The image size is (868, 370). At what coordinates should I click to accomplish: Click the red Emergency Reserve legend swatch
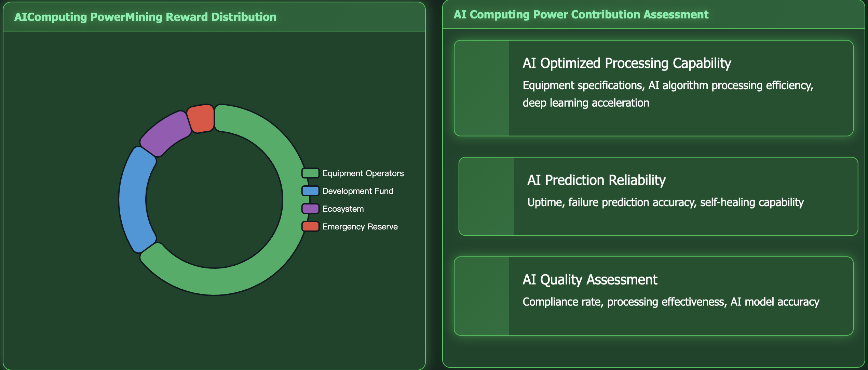click(310, 226)
